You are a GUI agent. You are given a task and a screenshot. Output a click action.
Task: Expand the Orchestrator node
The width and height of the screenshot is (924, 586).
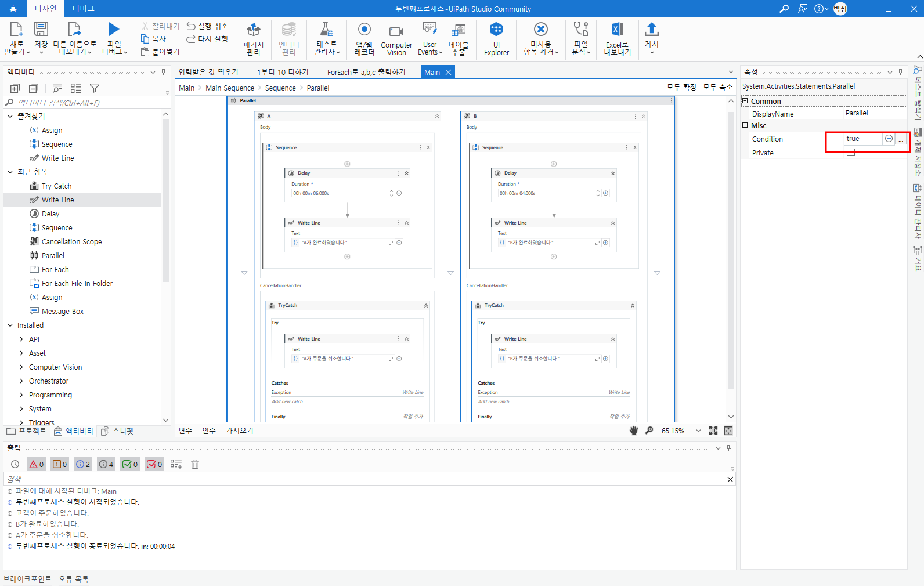click(x=21, y=381)
